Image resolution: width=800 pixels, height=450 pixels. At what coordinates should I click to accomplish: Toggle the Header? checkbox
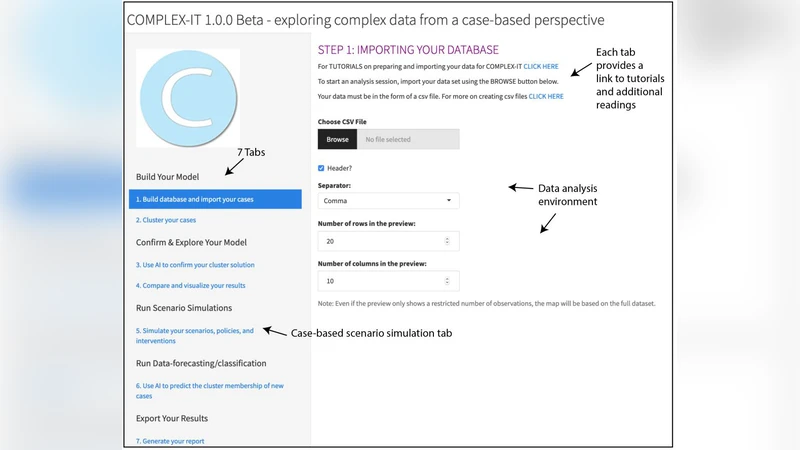point(321,168)
